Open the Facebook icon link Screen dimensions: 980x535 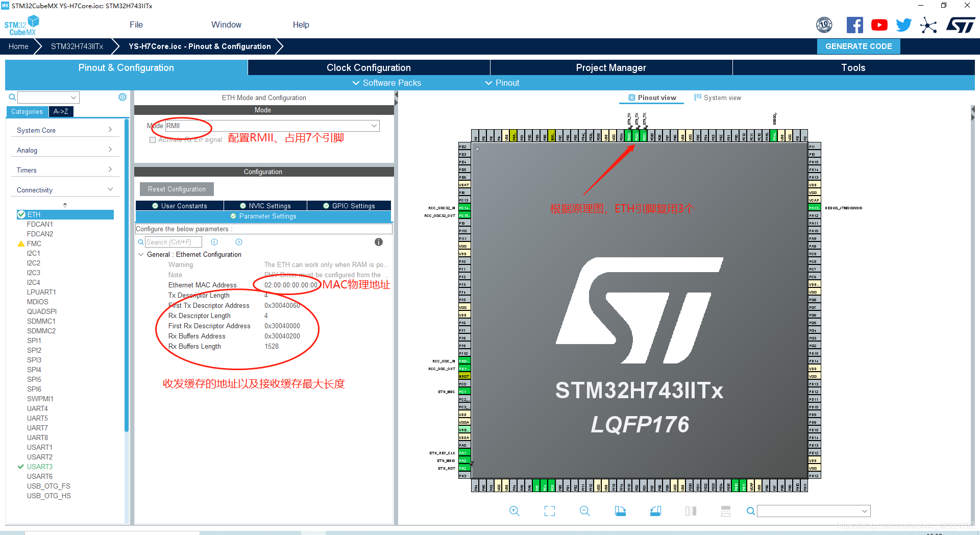point(854,25)
